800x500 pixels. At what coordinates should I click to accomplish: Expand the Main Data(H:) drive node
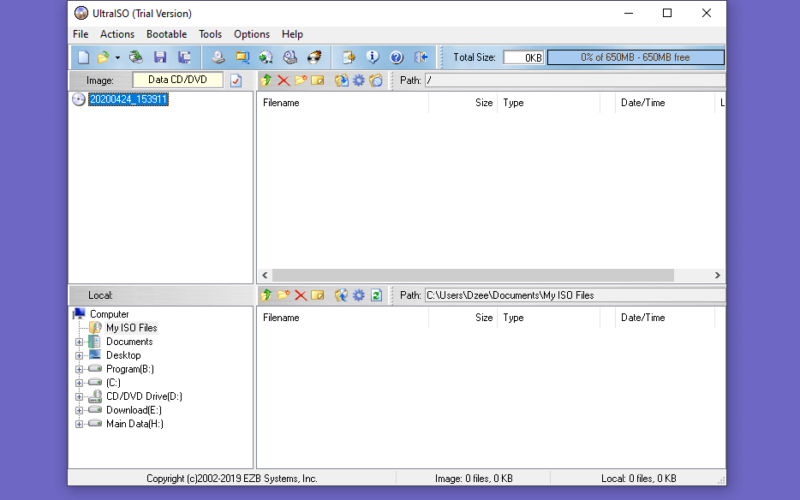point(79,424)
